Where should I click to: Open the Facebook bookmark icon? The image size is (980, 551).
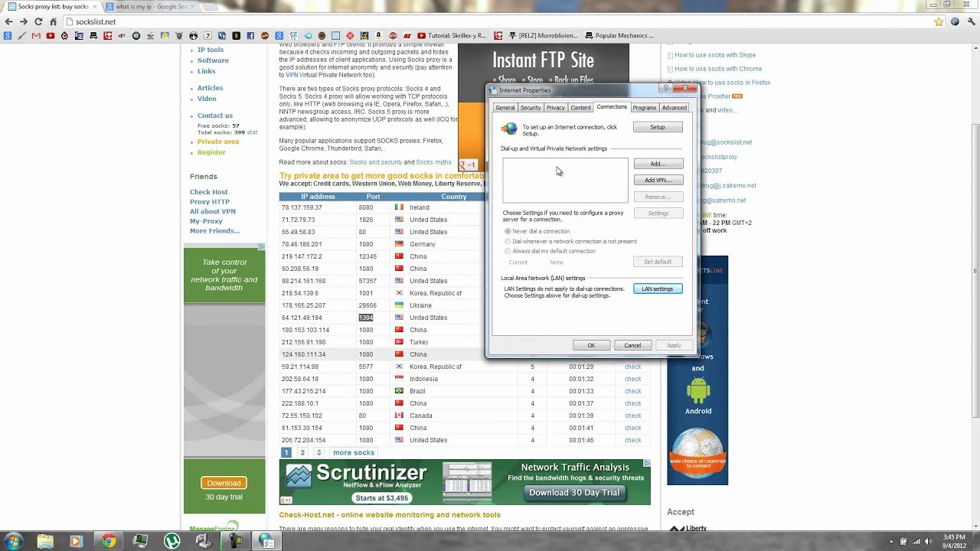tap(251, 35)
